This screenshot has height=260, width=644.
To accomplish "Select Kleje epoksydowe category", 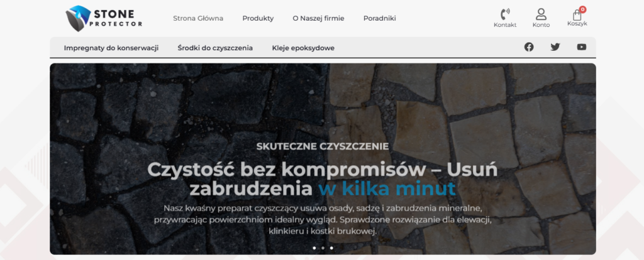I will [x=303, y=48].
